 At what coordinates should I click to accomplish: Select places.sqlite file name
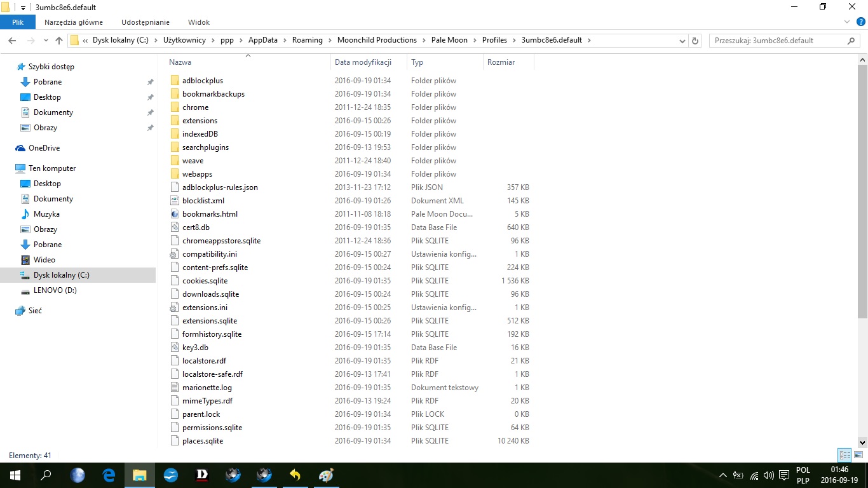click(x=203, y=441)
